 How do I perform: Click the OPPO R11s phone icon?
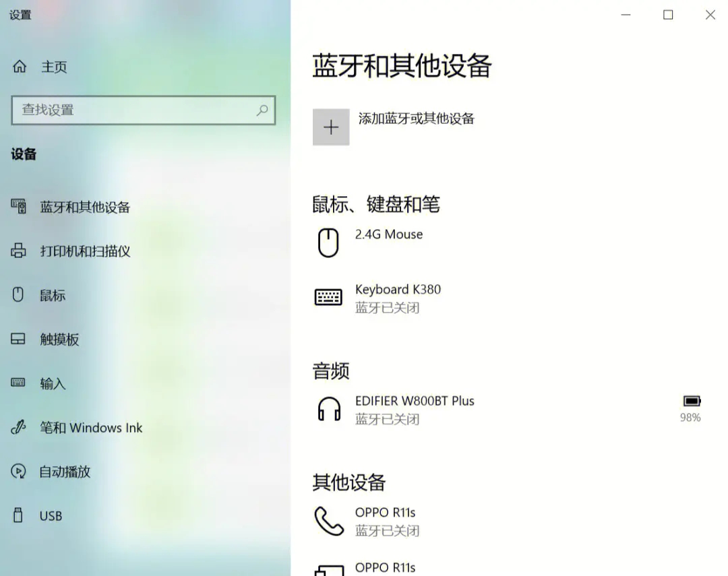pyautogui.click(x=328, y=522)
